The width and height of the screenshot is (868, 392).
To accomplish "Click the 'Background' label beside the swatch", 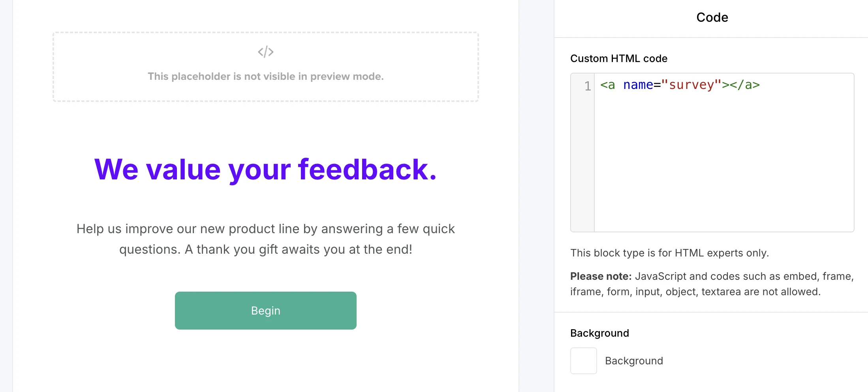I will (x=634, y=361).
